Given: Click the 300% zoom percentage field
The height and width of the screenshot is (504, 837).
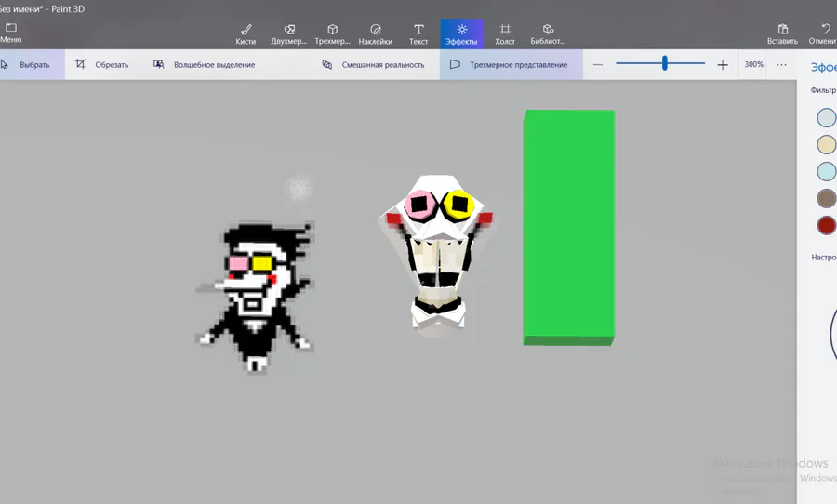Looking at the screenshot, I should (x=753, y=64).
